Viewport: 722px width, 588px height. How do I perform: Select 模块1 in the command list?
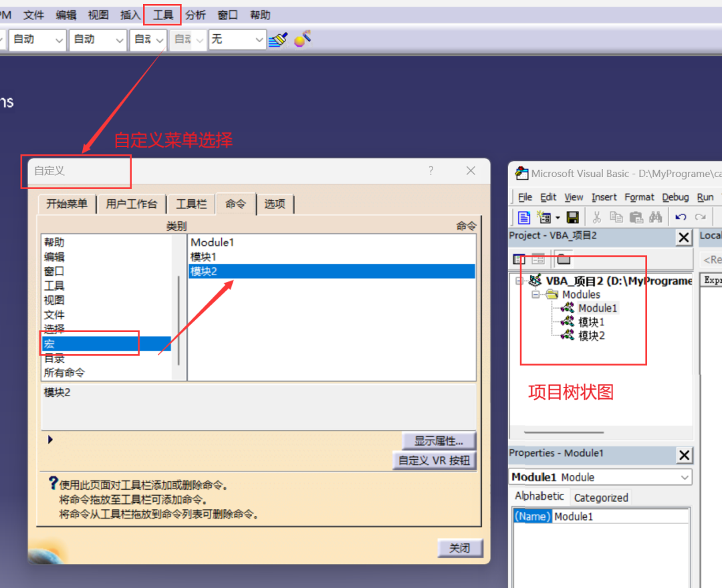click(x=332, y=257)
